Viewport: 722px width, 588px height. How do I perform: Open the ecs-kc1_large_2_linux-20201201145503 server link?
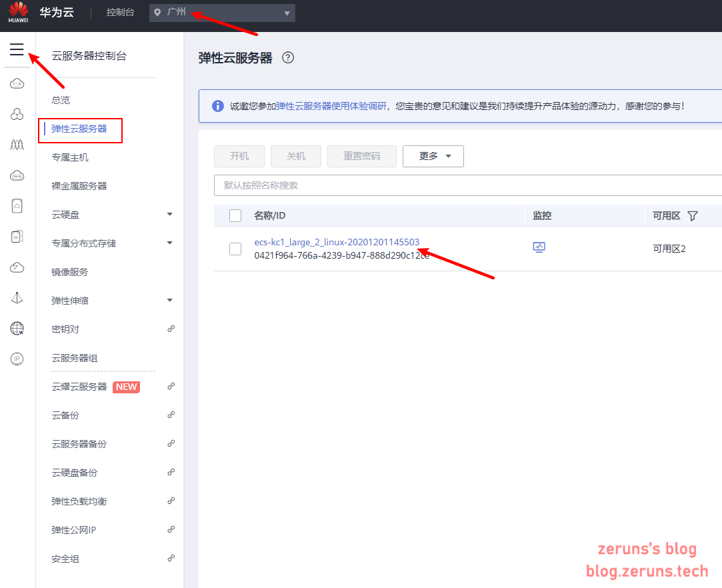[x=337, y=242]
